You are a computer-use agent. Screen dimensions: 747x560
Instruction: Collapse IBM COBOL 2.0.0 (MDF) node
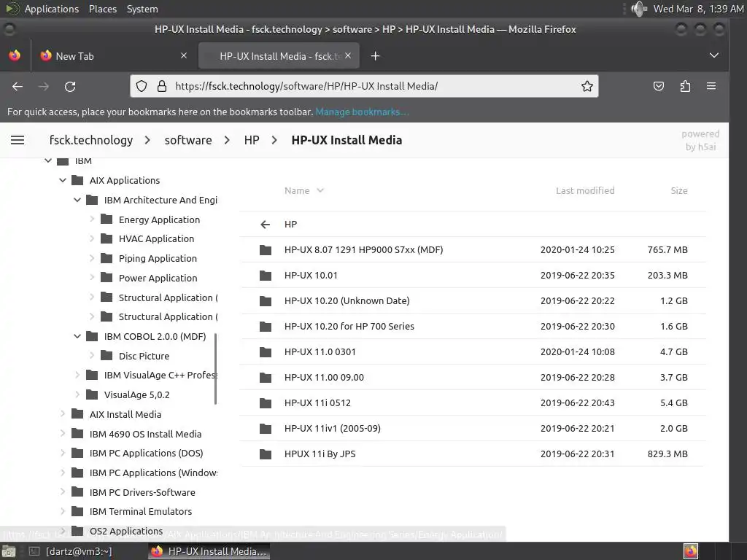tap(77, 336)
